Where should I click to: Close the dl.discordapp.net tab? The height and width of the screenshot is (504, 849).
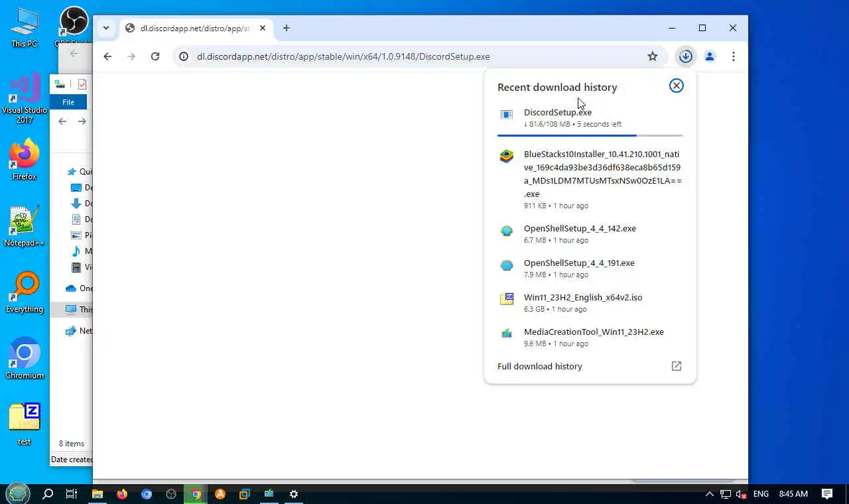click(x=263, y=28)
